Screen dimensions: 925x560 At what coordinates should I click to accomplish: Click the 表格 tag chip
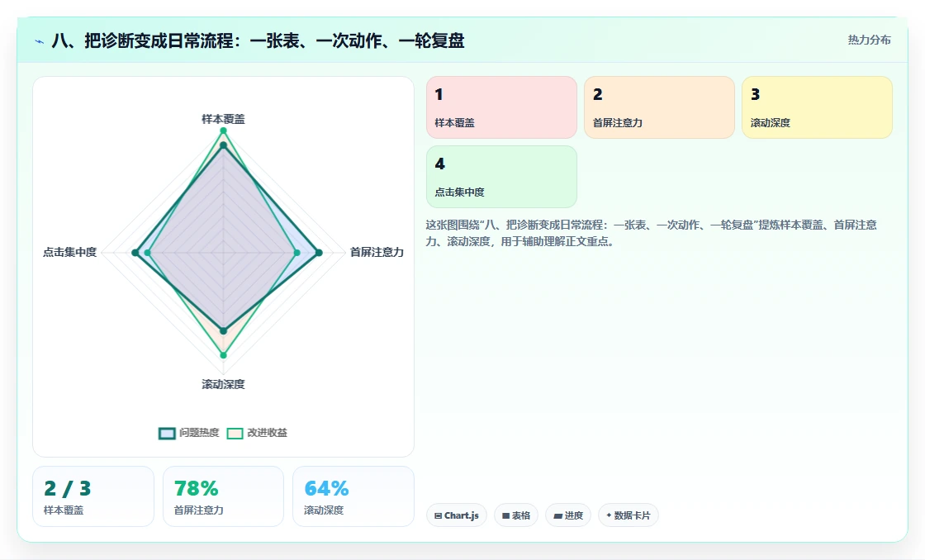click(516, 515)
